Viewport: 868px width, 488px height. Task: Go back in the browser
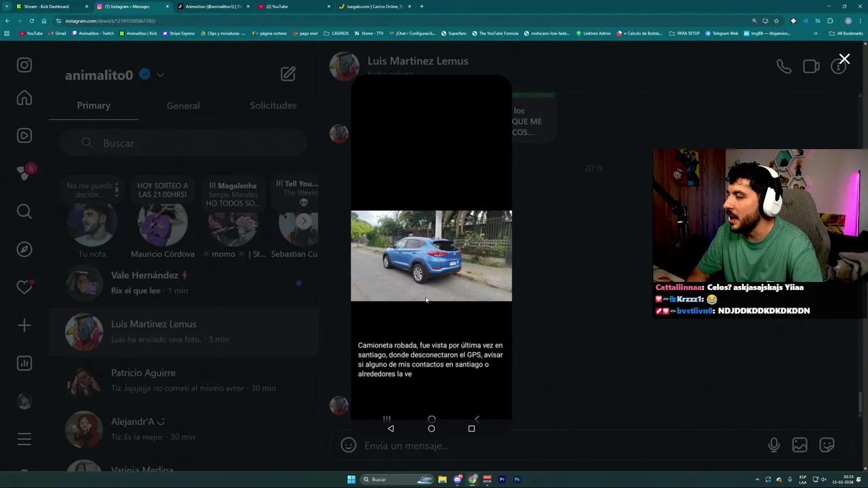[7, 21]
